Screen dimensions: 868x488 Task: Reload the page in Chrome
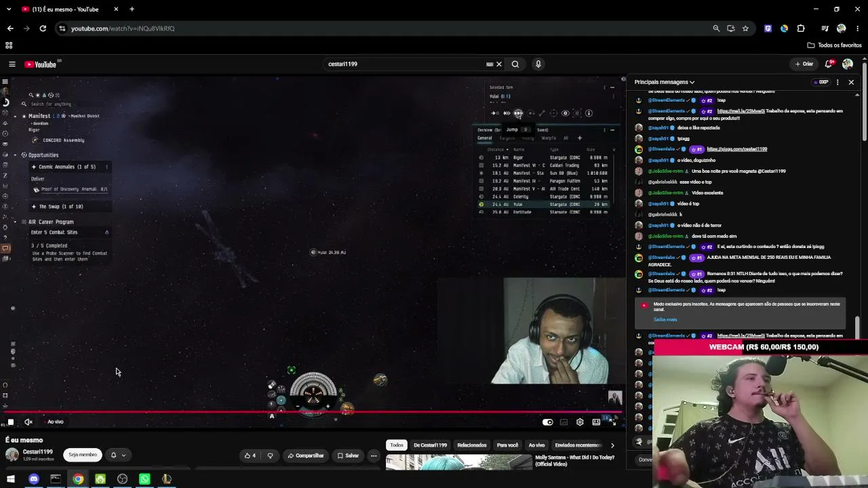[43, 28]
